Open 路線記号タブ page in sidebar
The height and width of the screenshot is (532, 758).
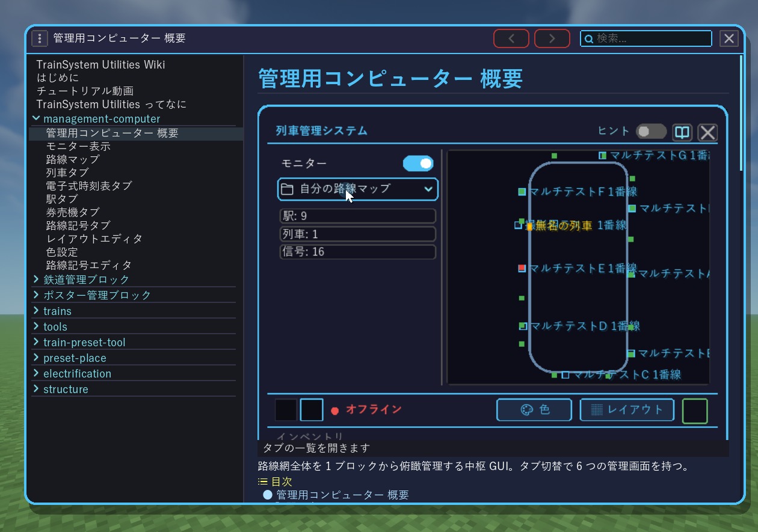tap(78, 226)
